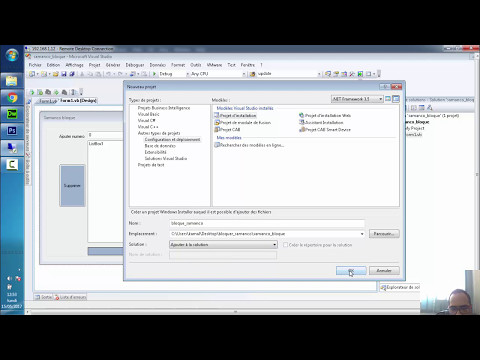Open the Générer menu

(x=113, y=65)
